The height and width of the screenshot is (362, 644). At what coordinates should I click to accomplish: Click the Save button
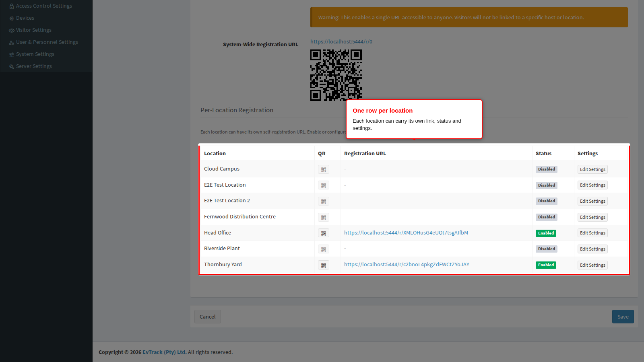click(623, 317)
